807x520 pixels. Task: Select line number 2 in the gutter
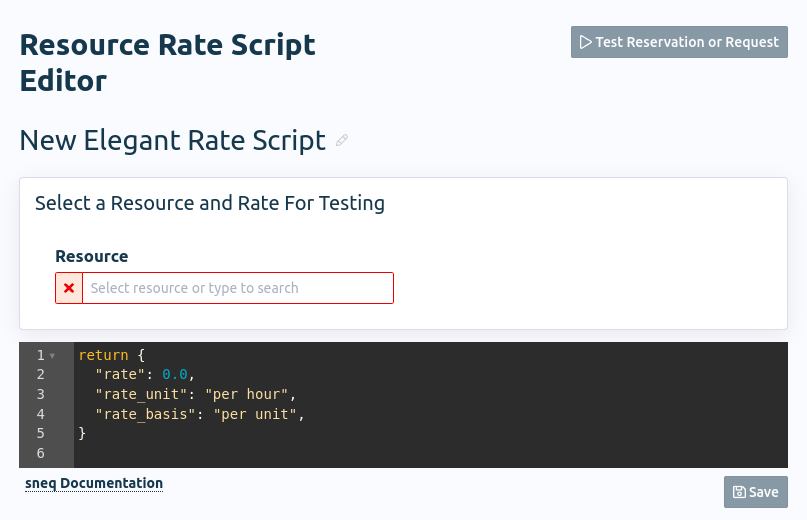click(x=41, y=374)
